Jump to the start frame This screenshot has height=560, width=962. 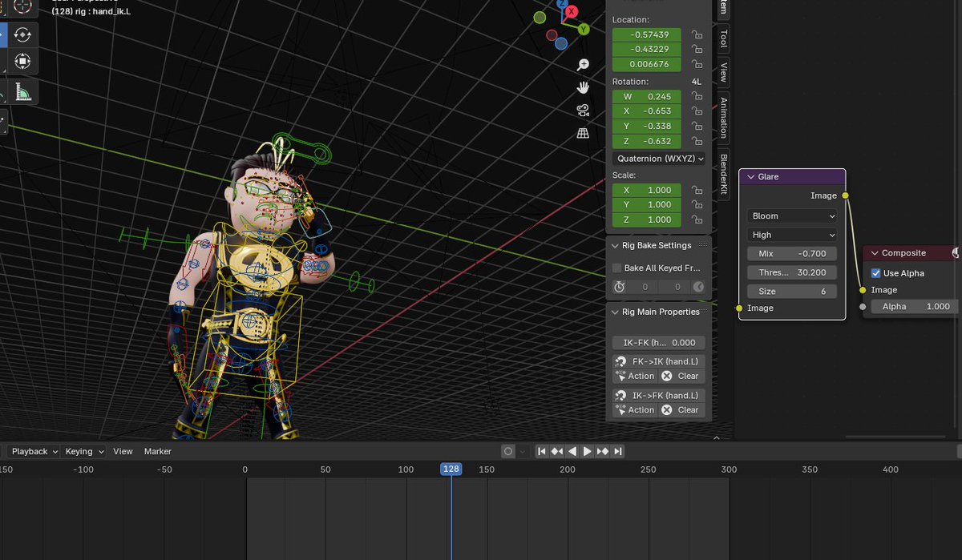(541, 451)
